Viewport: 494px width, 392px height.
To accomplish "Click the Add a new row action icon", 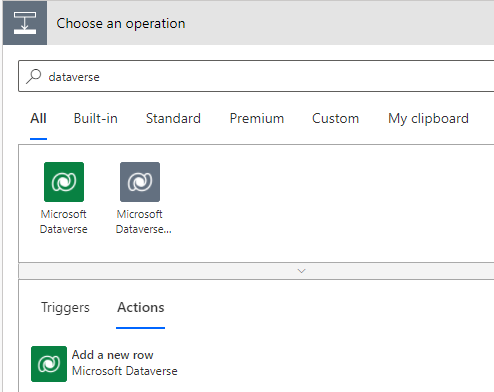I will click(x=49, y=364).
